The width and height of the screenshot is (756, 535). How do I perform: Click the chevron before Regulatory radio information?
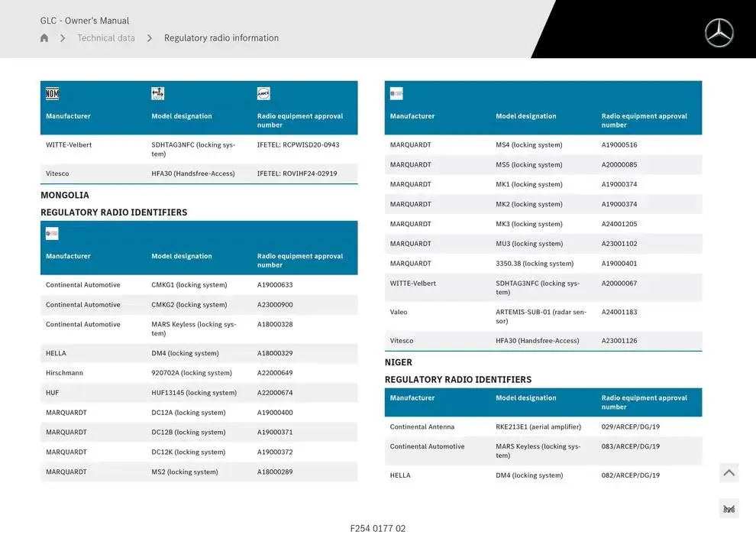150,38
